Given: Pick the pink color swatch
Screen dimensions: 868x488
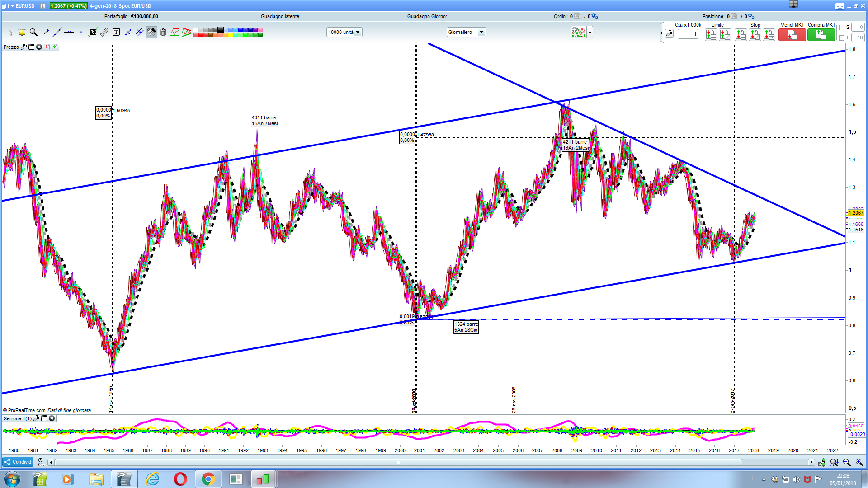Looking at the screenshot, I should [260, 30].
